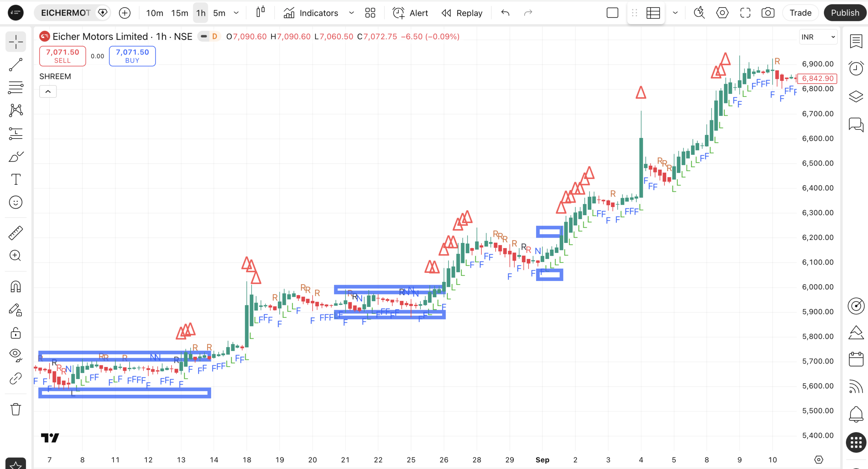Select the ruler measure tool
This screenshot has width=868, height=469.
pos(16,233)
